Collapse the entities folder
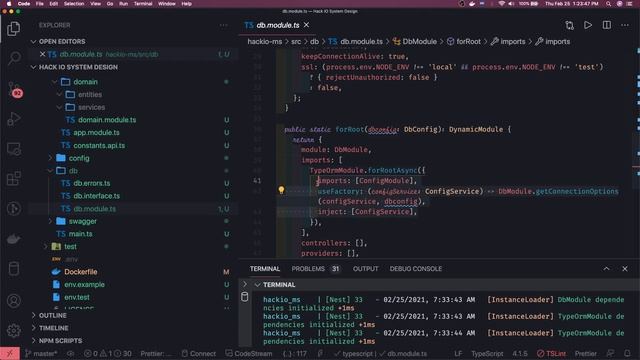 [x=59, y=95]
